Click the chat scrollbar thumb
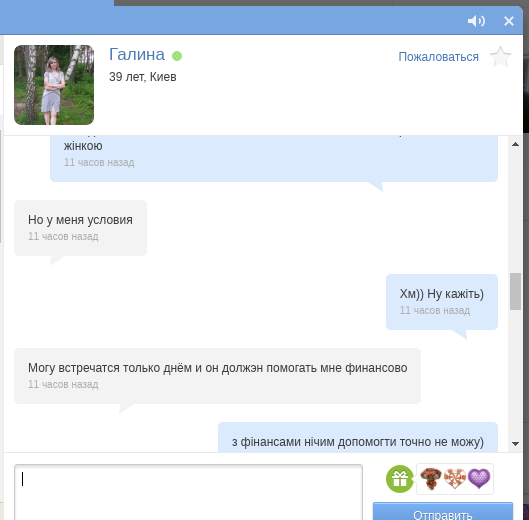Screen dimensions: 529x520 pyautogui.click(x=515, y=291)
